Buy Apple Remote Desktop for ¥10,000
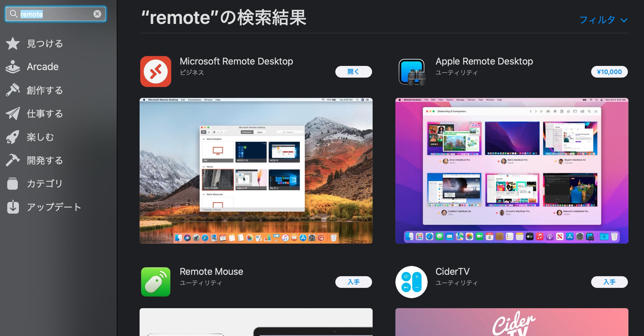Image resolution: width=644 pixels, height=336 pixels. pyautogui.click(x=609, y=72)
